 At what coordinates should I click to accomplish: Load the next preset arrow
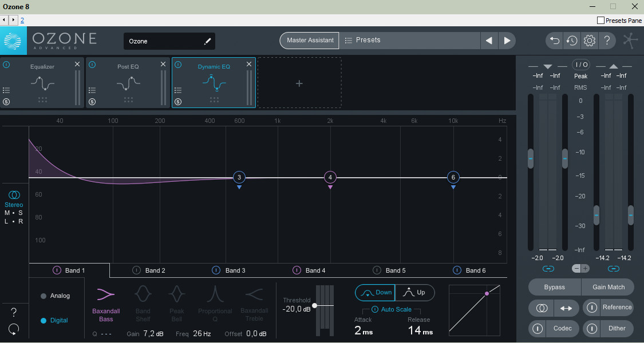click(x=507, y=41)
